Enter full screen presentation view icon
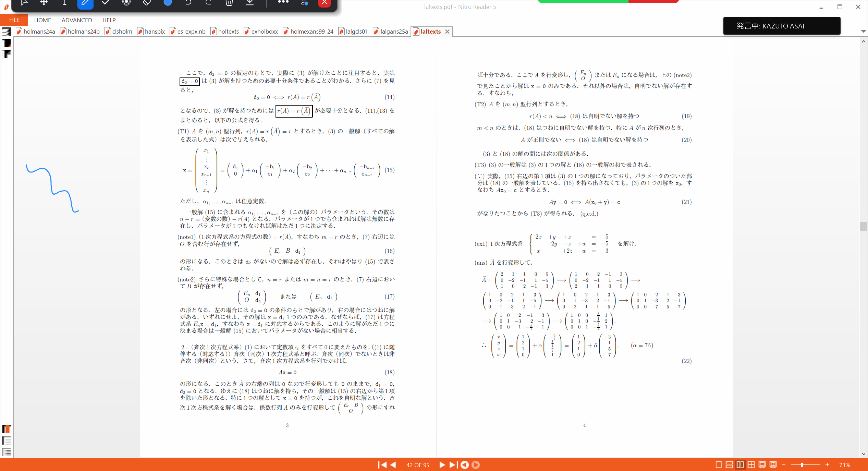The width and height of the screenshot is (868, 471). coord(762,465)
